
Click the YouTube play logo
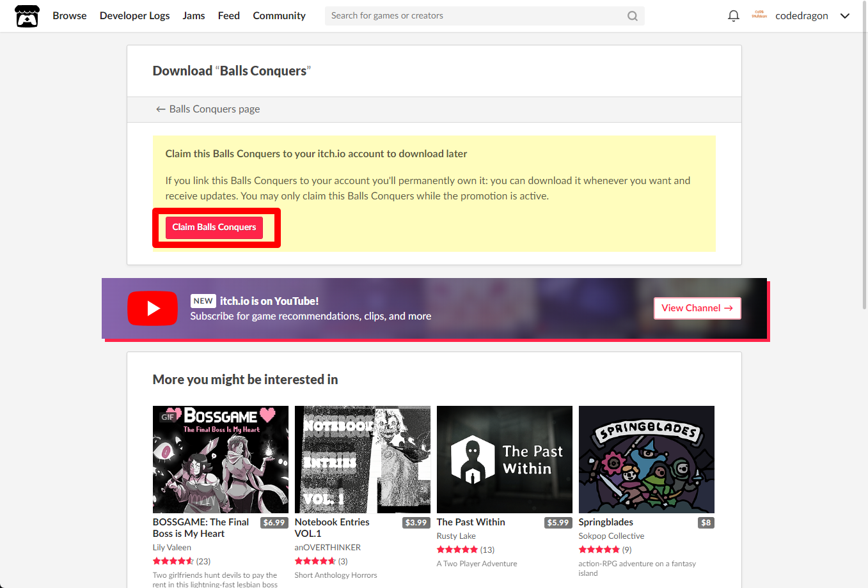152,309
